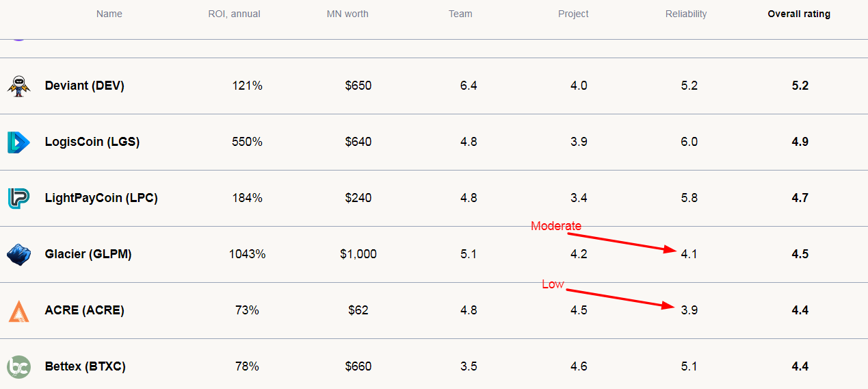Click the ACRE orange triangle logo

pyautogui.click(x=18, y=311)
